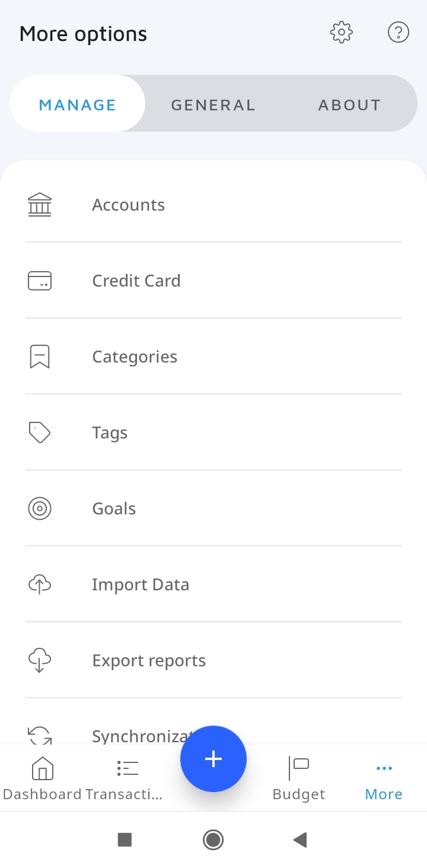The width and height of the screenshot is (427, 868).
Task: Open Budget in bottom navigation
Action: (299, 778)
